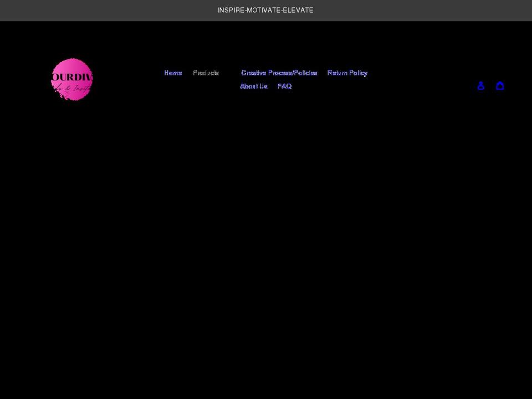Click the Return Policy link
Viewport: 532px width, 399px height.
click(x=347, y=73)
